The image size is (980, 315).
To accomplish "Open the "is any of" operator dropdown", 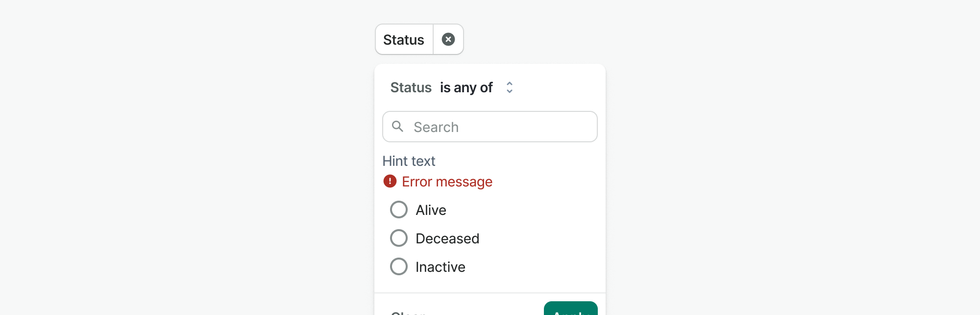I will 466,87.
